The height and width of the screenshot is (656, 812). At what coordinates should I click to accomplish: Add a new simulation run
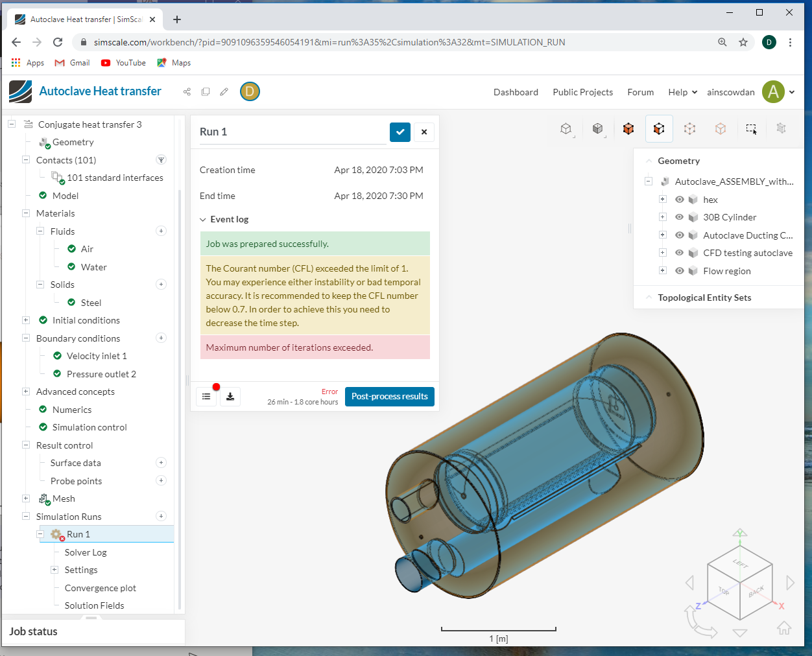pos(161,516)
